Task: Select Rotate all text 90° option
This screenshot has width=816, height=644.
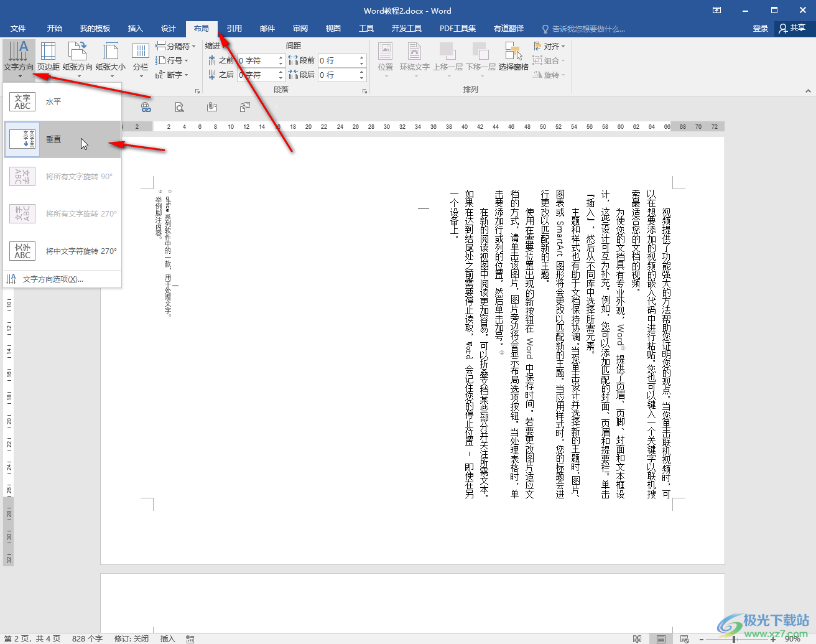Action: (x=62, y=177)
